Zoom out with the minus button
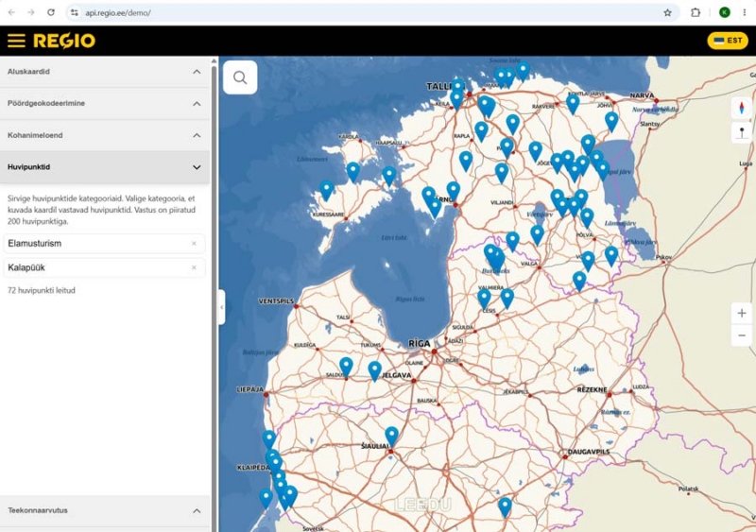This screenshot has height=532, width=756. (x=742, y=335)
